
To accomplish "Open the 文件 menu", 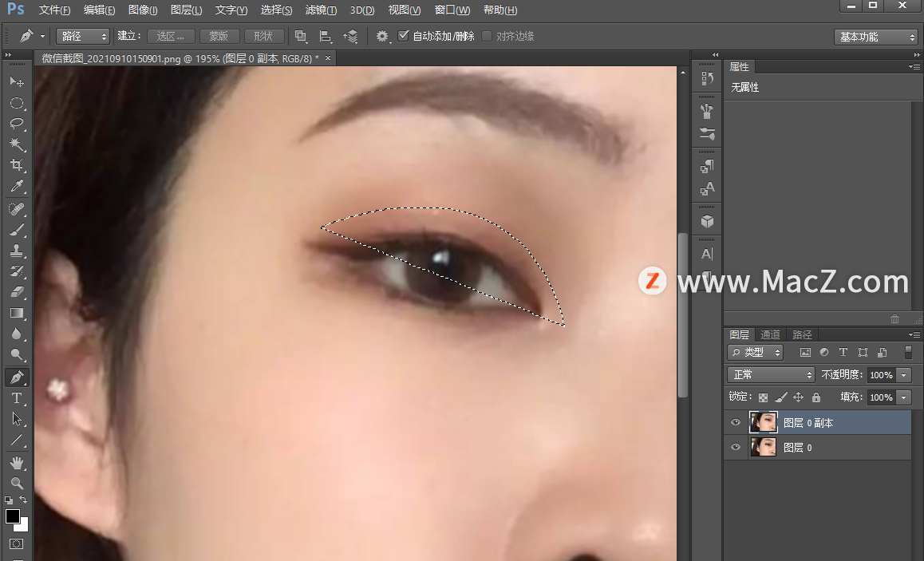I will 55,10.
